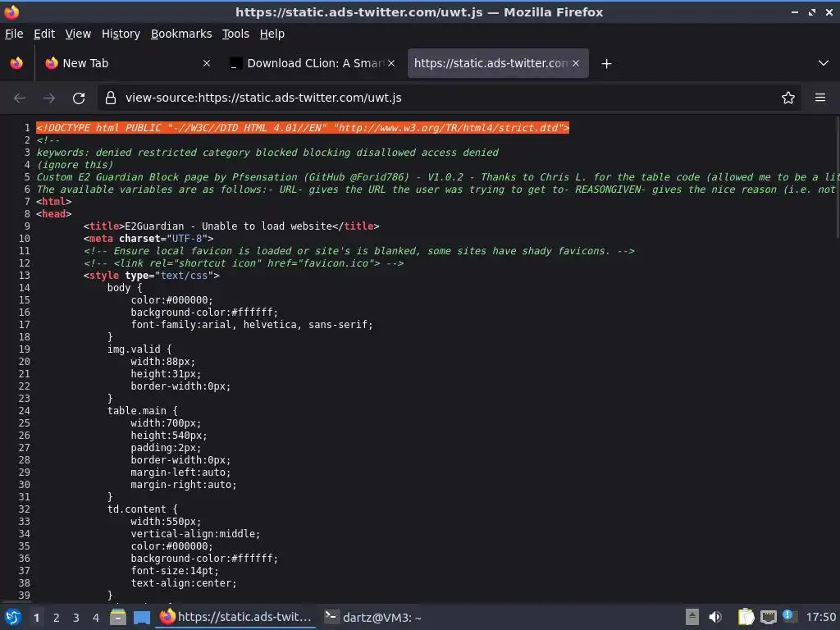
Task: Click the Firefox View icon in the tab bar
Action: [16, 63]
